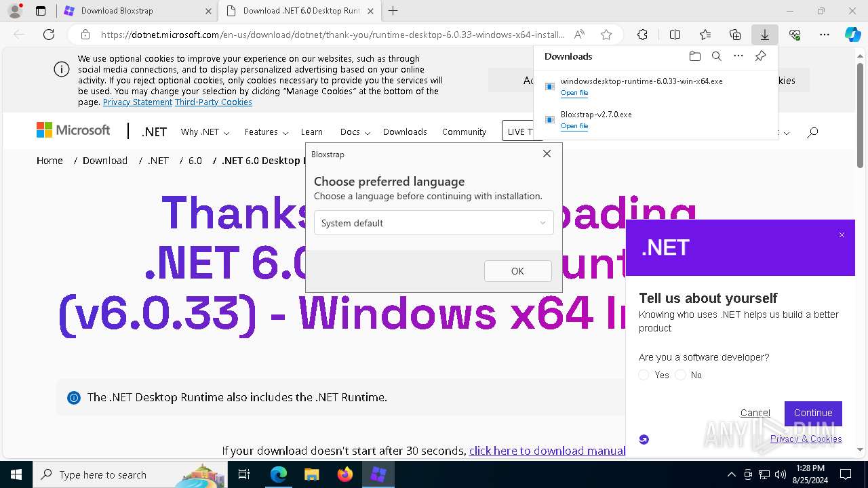Open the Extensions puzzle icon
The image size is (868, 488).
pyautogui.click(x=642, y=35)
